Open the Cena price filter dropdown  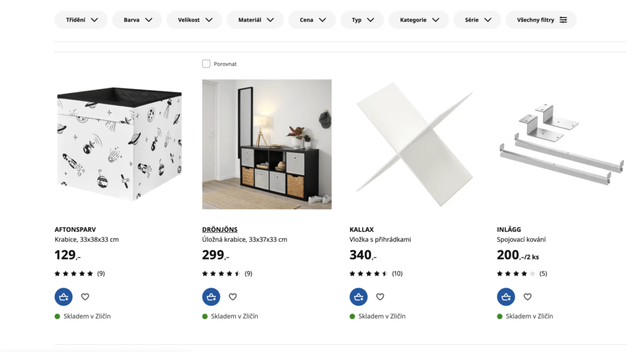click(x=312, y=20)
